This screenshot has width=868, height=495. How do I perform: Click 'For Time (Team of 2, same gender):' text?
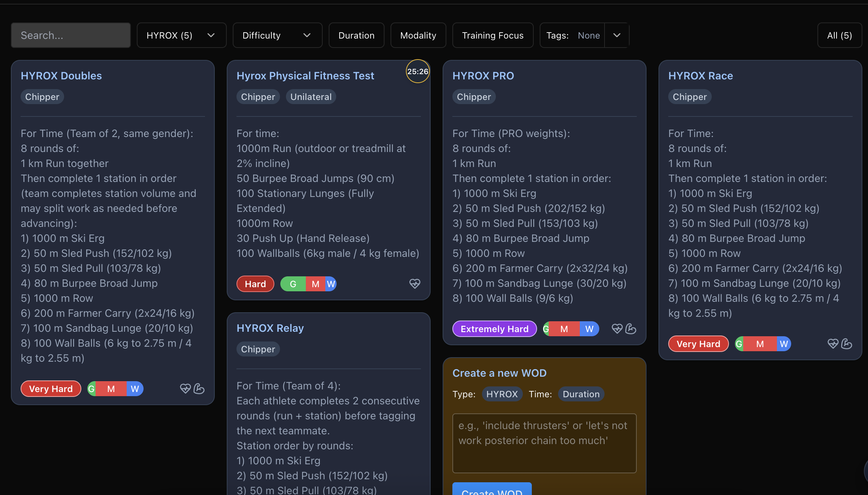pyautogui.click(x=107, y=133)
